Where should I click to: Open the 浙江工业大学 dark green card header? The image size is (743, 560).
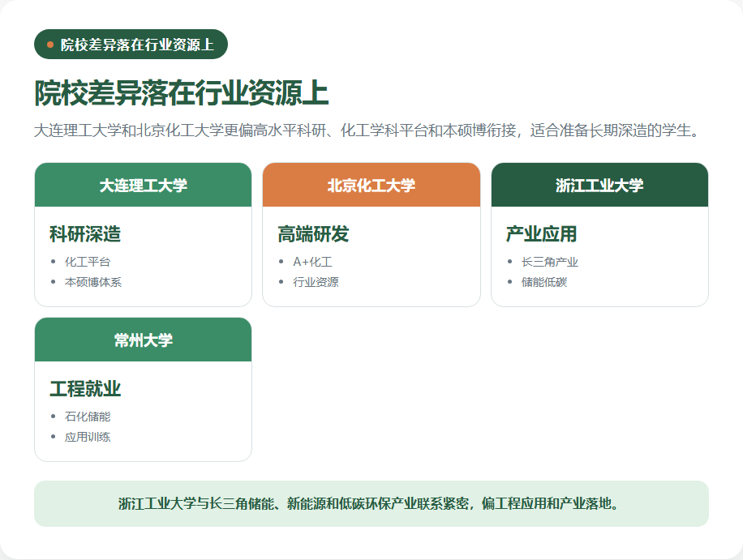pos(600,185)
